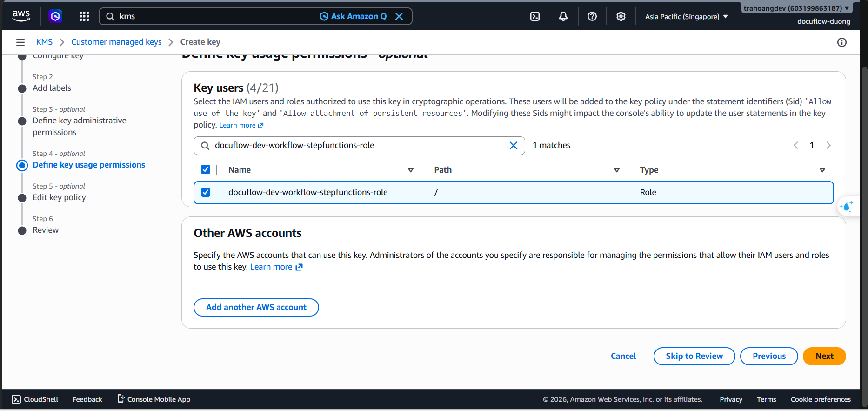868x411 pixels.
Task: Go to Step 2 Add labels
Action: click(52, 88)
